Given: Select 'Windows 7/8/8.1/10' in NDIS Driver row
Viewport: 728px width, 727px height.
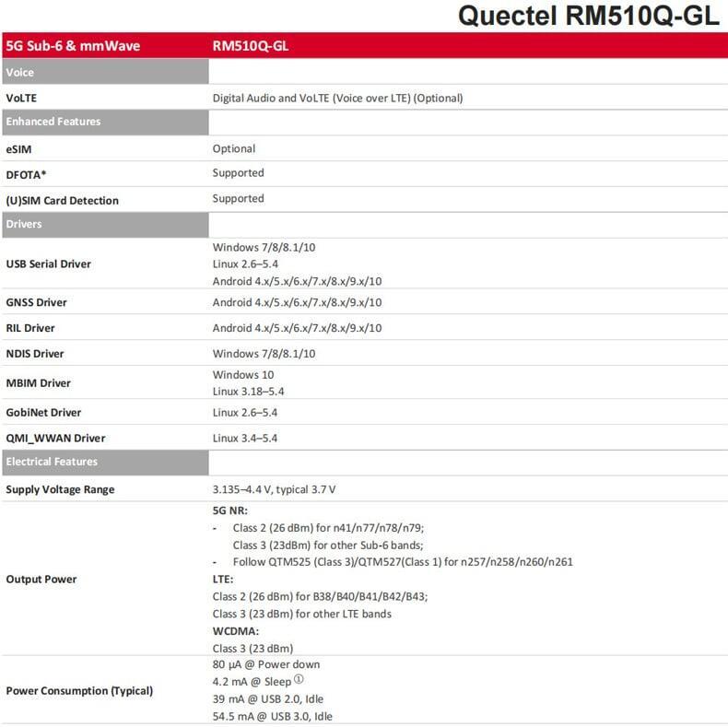Looking at the screenshot, I should [264, 354].
